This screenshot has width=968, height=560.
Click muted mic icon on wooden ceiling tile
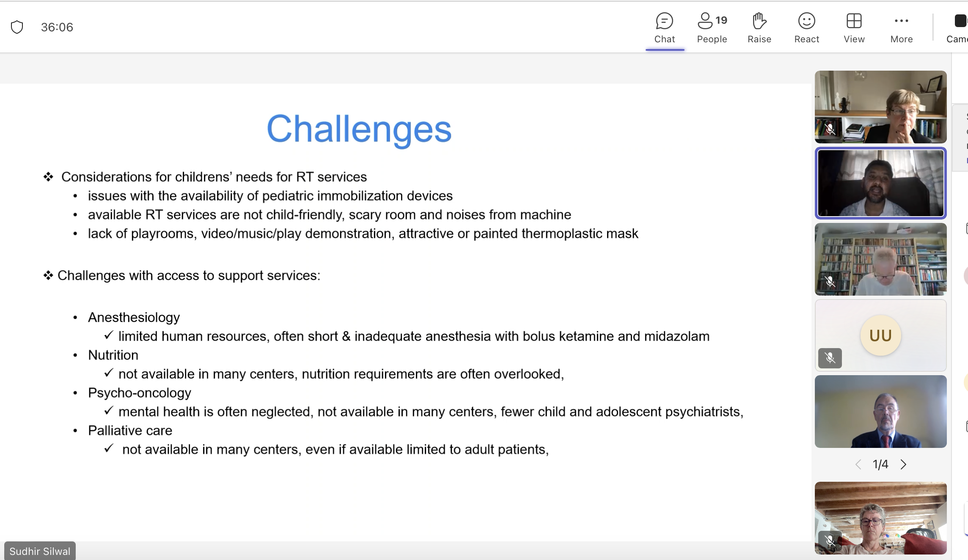click(830, 541)
